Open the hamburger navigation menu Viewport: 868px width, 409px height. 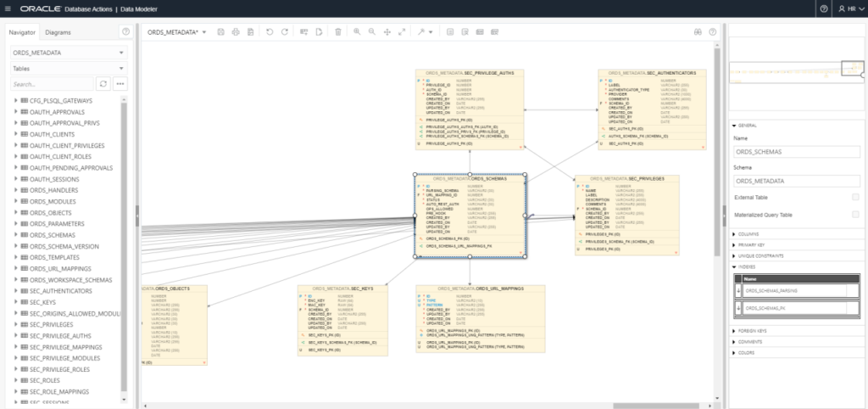pyautogui.click(x=7, y=8)
